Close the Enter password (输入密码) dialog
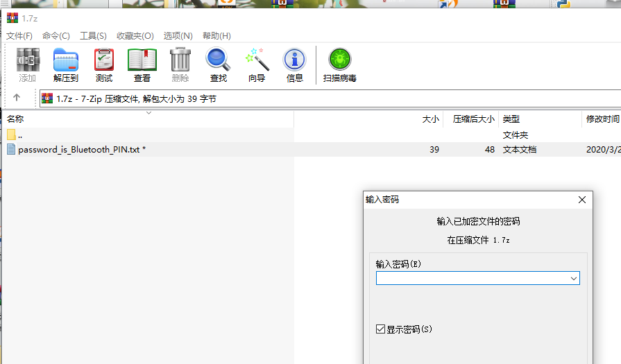The height and width of the screenshot is (364, 621). pos(582,200)
